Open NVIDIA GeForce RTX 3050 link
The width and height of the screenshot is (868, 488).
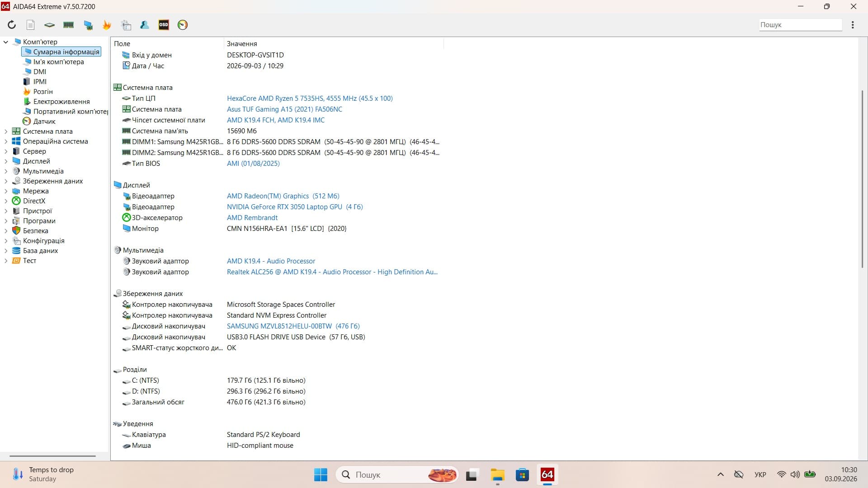pyautogui.click(x=295, y=207)
